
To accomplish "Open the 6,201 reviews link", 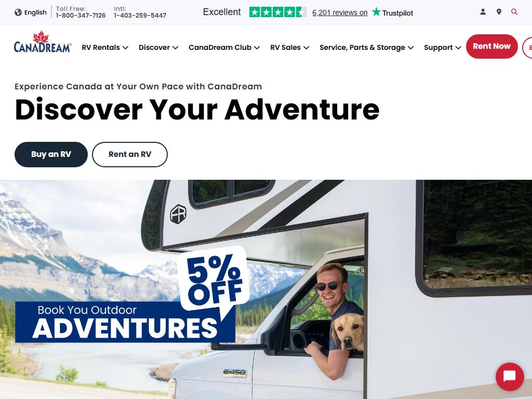I will click(x=340, y=12).
